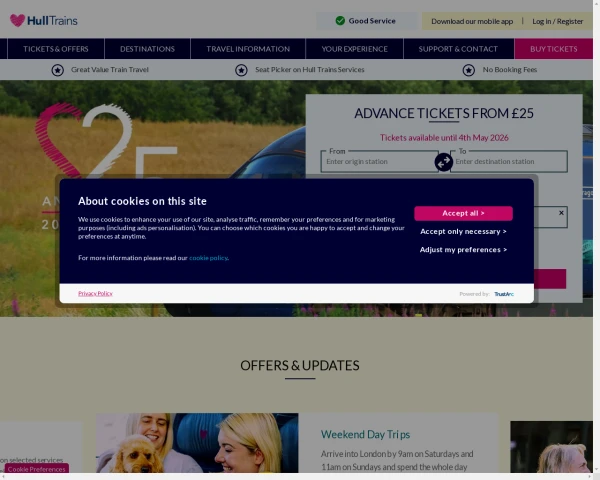600x480 pixels.
Task: Choose Accept only necessary cookies
Action: click(x=463, y=232)
